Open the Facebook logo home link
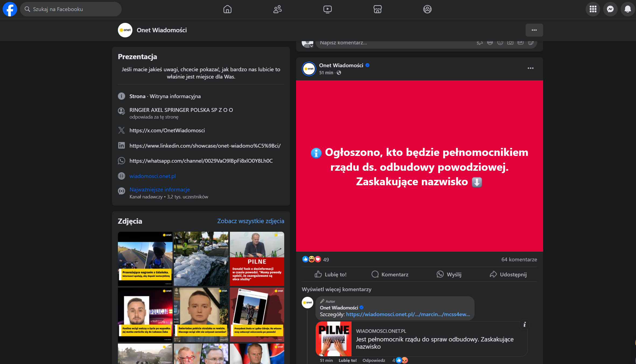The width and height of the screenshot is (636, 364). point(10,9)
